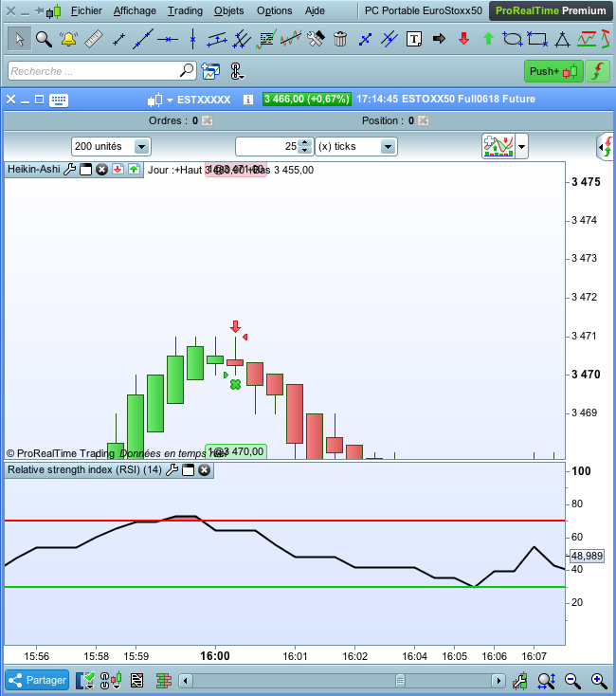The height and width of the screenshot is (696, 616).
Task: Click the horizontal chart scrollbar thumb
Action: tap(400, 681)
